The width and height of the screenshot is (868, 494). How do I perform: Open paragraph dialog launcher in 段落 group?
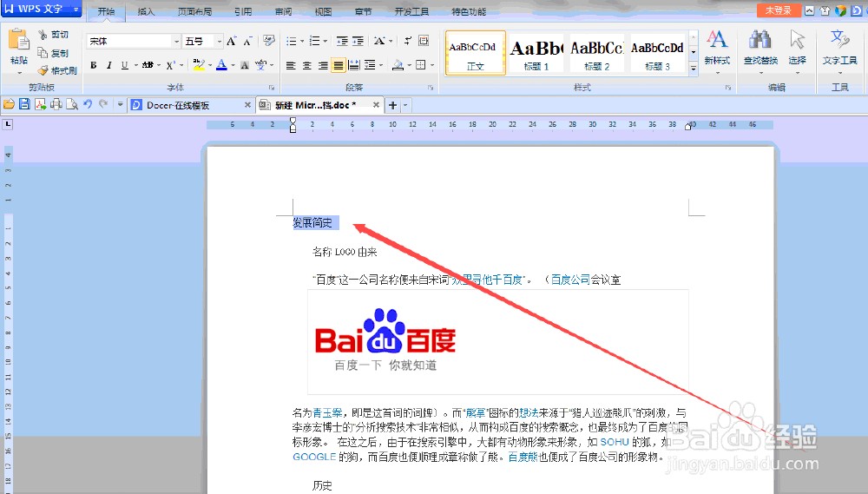point(431,88)
